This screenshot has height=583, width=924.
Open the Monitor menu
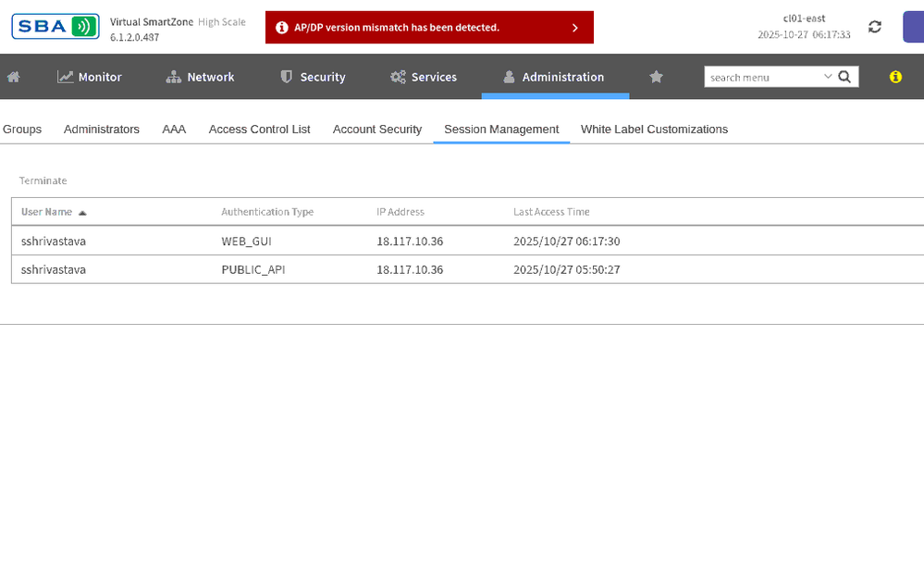(90, 78)
